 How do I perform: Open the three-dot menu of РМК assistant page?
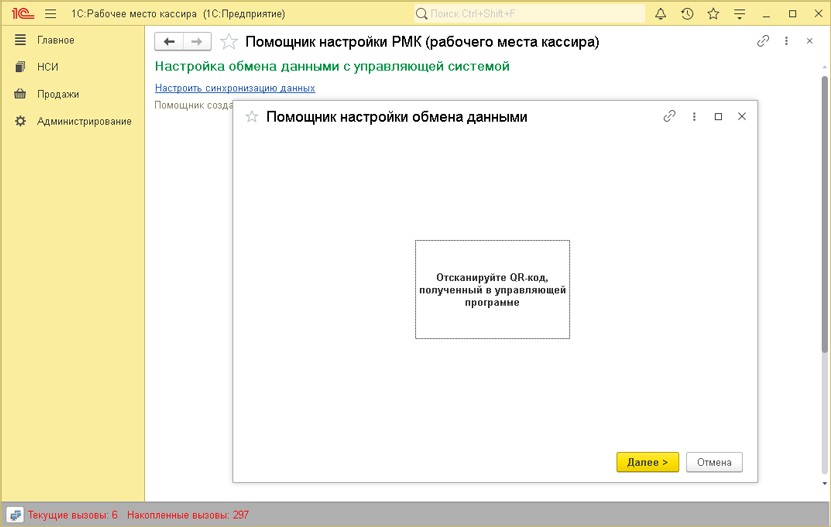786,41
